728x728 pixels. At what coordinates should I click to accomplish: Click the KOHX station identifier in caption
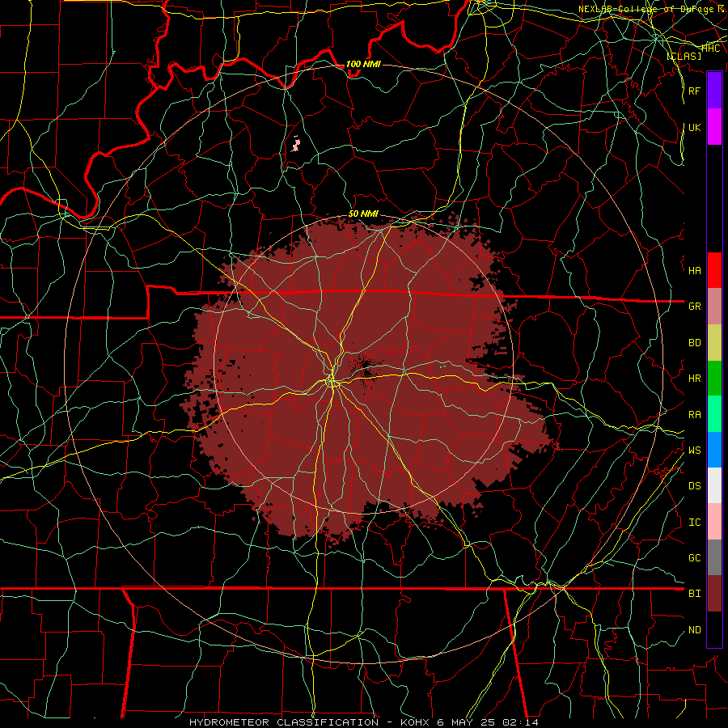(x=416, y=722)
